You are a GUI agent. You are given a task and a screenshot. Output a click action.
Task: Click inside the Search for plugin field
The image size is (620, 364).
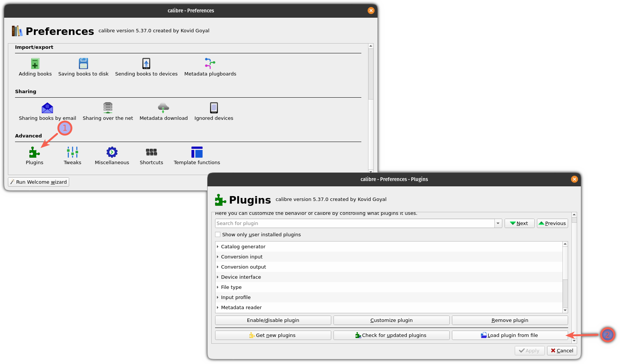point(338,223)
